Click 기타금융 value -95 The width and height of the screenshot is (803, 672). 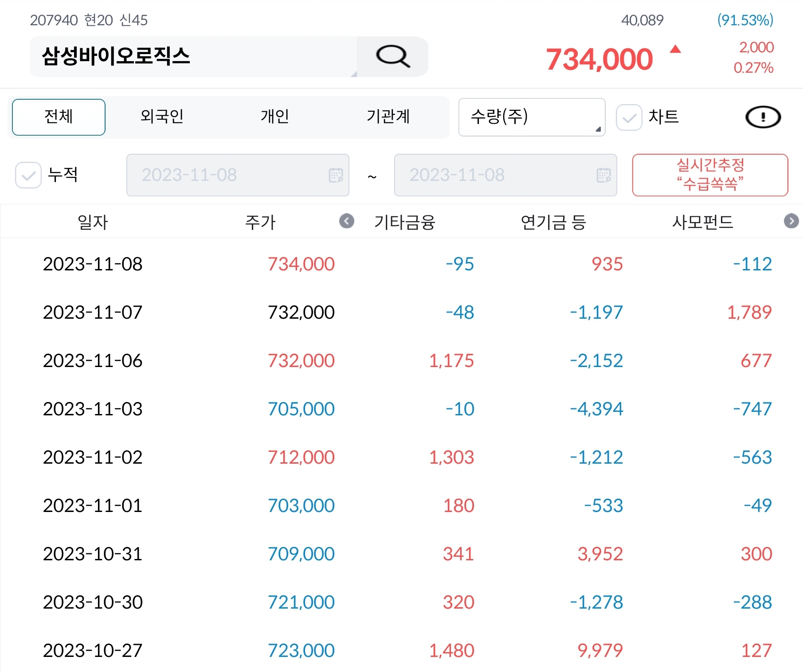coord(460,264)
